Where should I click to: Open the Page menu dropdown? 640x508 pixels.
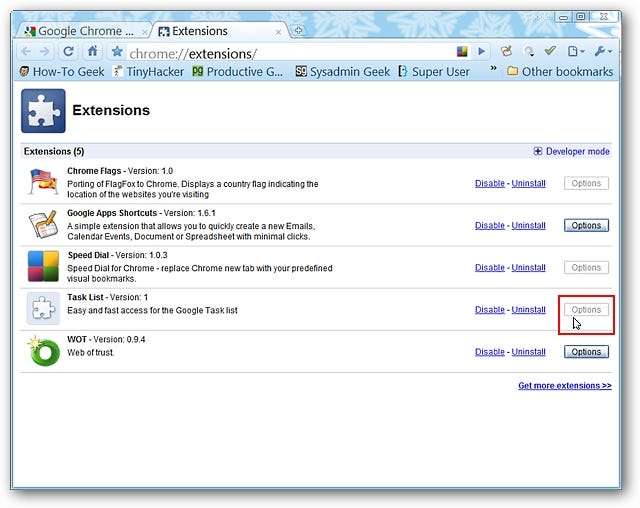pyautogui.click(x=576, y=51)
